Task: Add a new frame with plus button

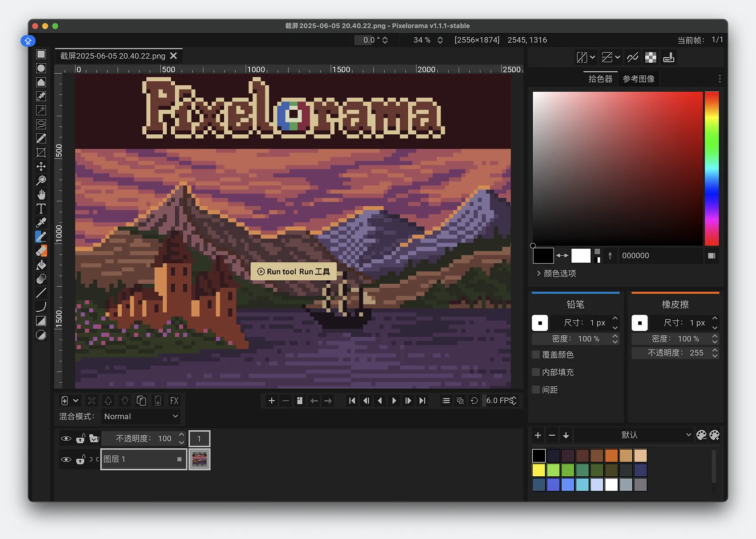Action: [271, 401]
